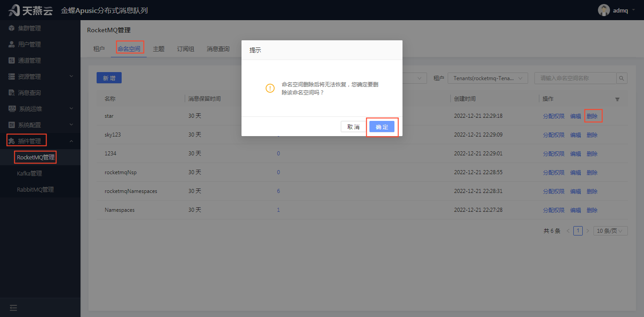Cancel deletion with 取消 button
Image resolution: width=644 pixels, height=317 pixels.
(x=353, y=127)
